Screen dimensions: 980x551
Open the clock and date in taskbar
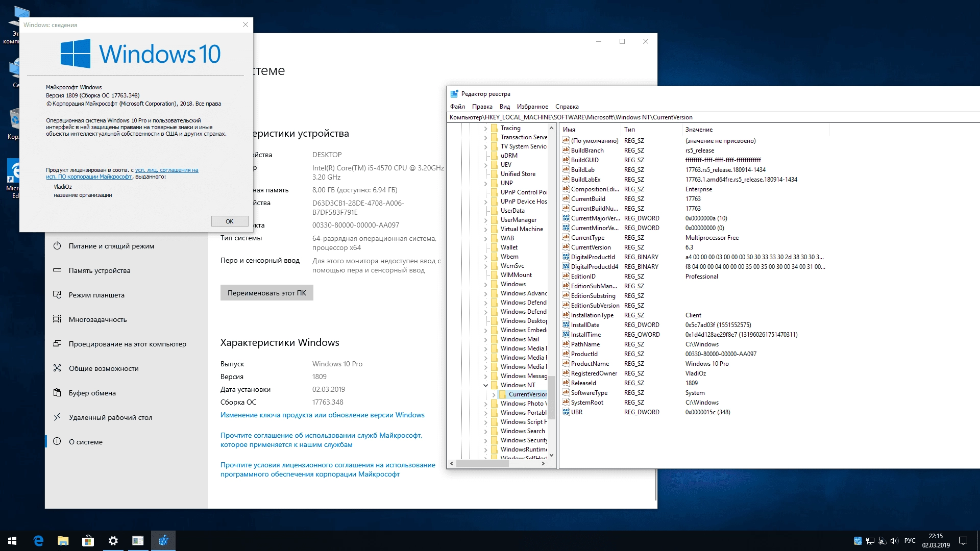(x=936, y=541)
